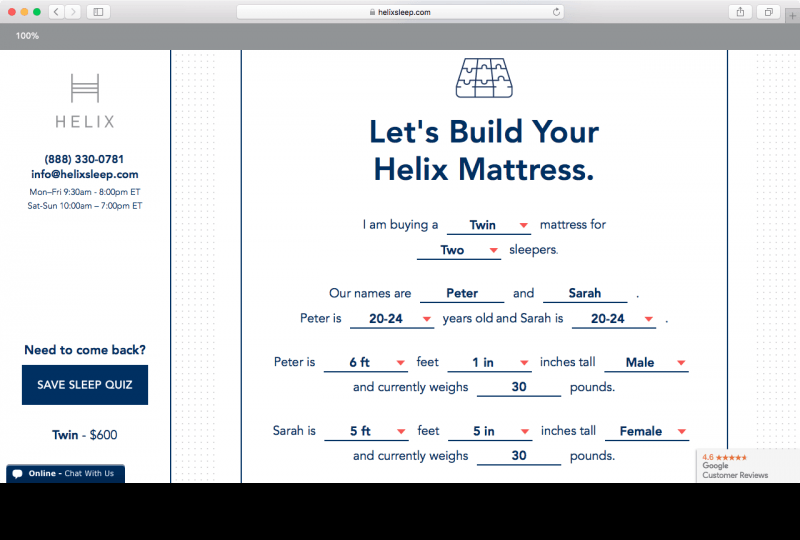Open Sarah's feet height dropdown (5 ft)
Image resolution: width=800 pixels, height=540 pixels.
(366, 431)
